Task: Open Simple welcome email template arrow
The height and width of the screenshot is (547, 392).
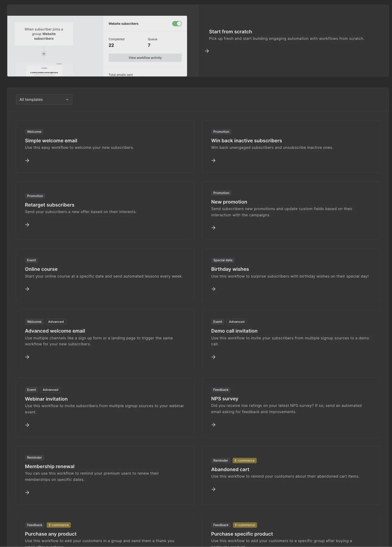Action: (27, 160)
